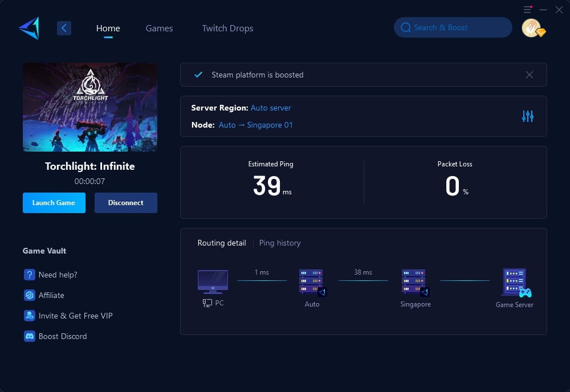Image resolution: width=570 pixels, height=392 pixels.
Task: Click the Auto → Singapore 01 node link
Action: 255,125
